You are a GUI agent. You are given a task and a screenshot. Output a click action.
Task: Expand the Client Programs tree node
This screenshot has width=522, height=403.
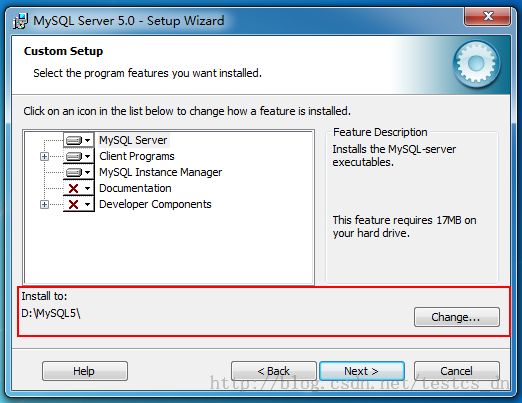pos(44,156)
